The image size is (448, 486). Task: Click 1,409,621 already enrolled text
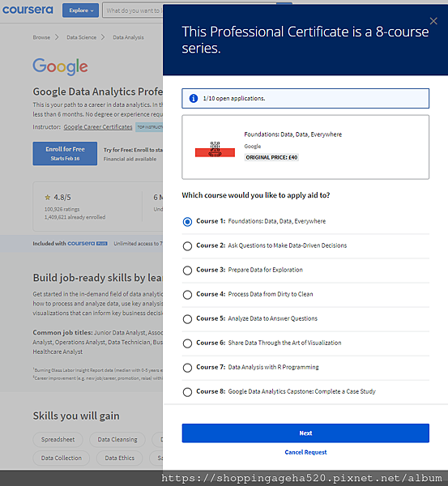point(75,217)
